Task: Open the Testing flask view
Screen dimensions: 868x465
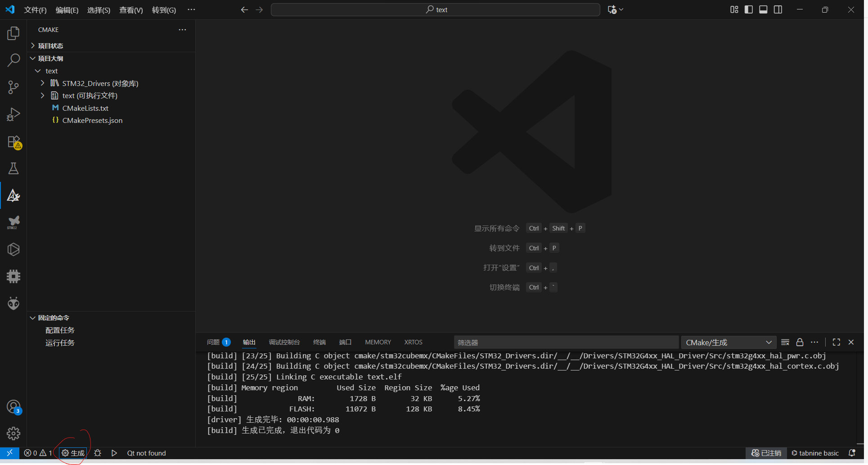Action: pos(13,169)
